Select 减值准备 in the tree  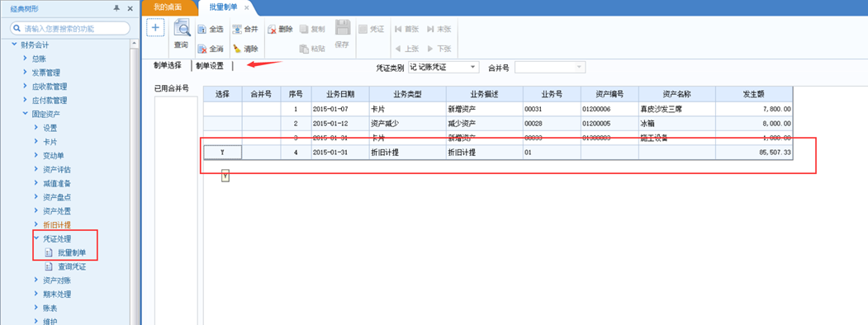coord(57,183)
